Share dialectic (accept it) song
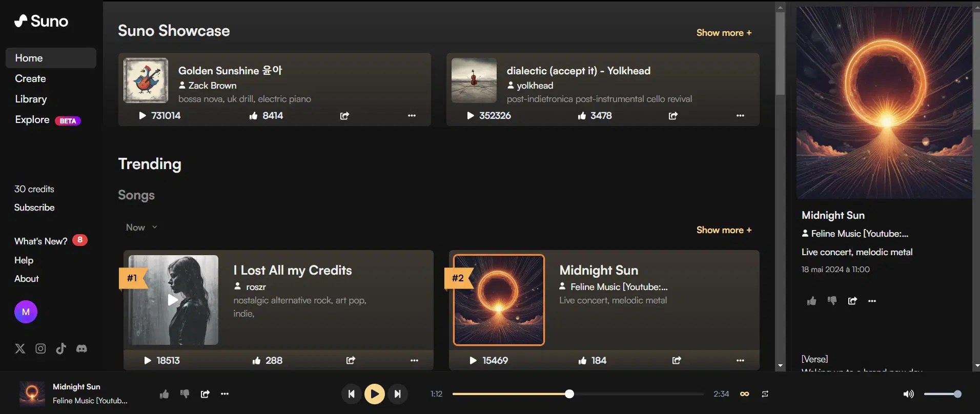Image resolution: width=980 pixels, height=414 pixels. point(673,116)
